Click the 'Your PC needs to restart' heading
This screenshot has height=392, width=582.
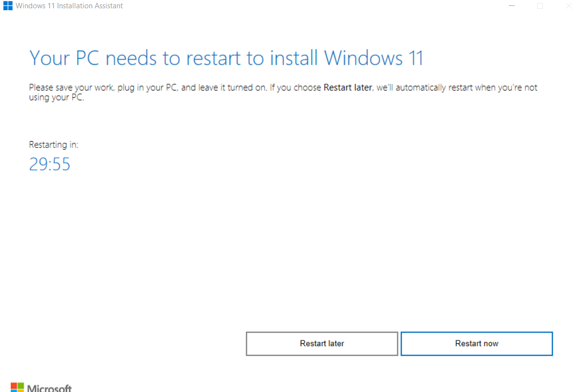point(226,58)
